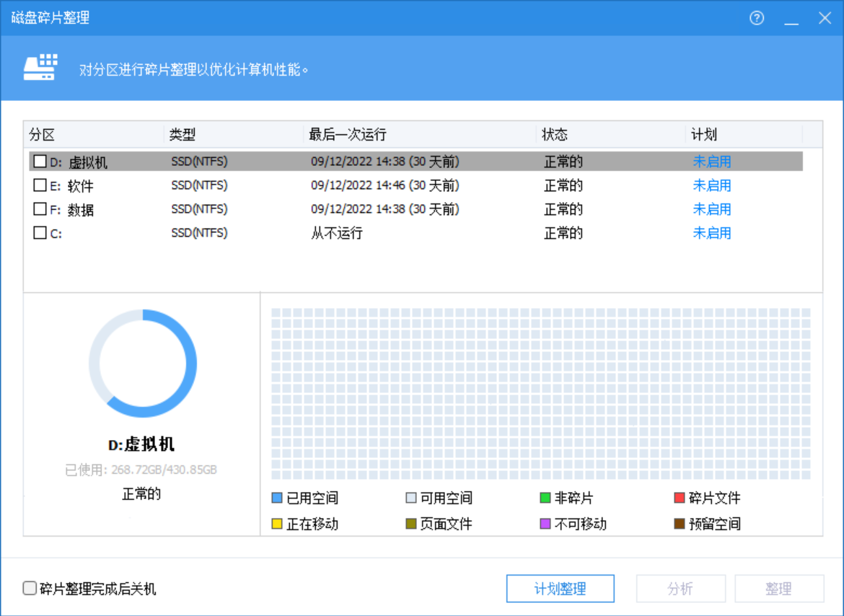844x616 pixels.
Task: Click the 页面文件 olive legend swatch
Action: pos(411,524)
